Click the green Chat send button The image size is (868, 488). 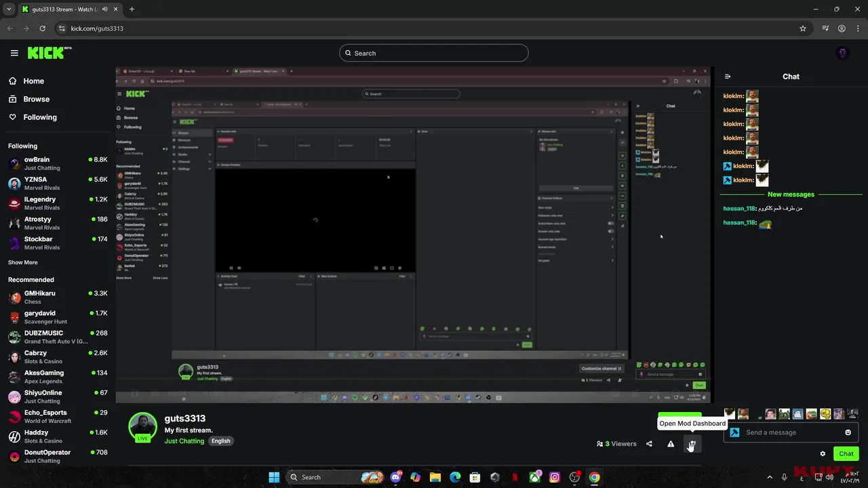[x=846, y=454]
